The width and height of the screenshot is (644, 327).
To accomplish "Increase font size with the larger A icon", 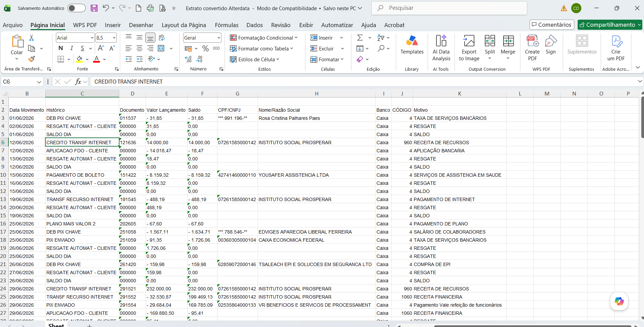I will (101, 48).
